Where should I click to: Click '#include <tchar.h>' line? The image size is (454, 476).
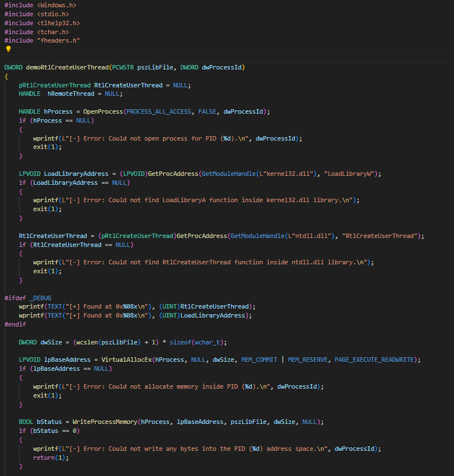pos(37,32)
